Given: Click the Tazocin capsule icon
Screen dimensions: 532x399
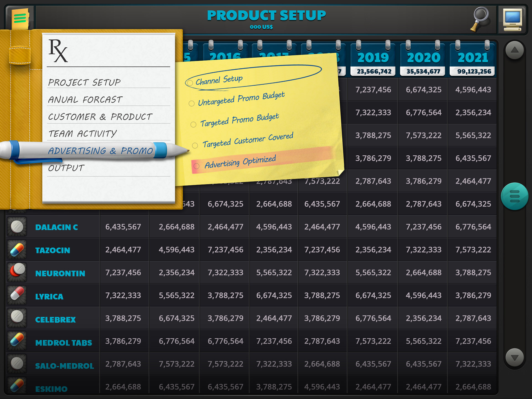Looking at the screenshot, I should coord(17,250).
